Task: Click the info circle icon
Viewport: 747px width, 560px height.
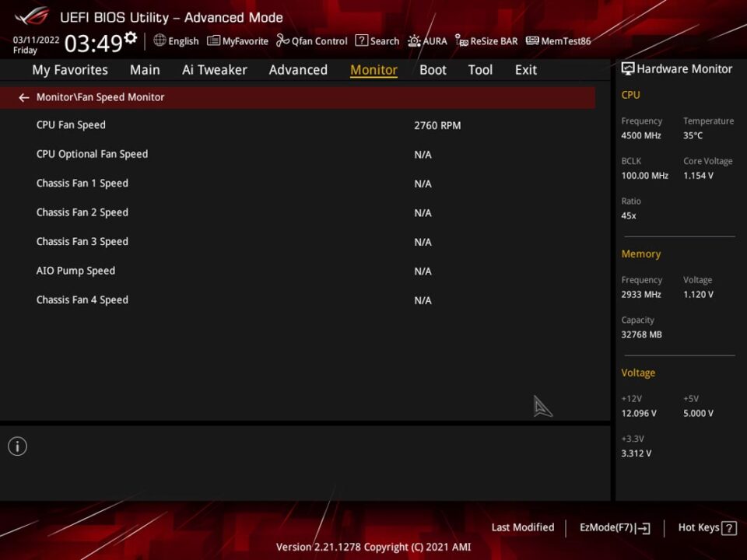Action: (18, 446)
